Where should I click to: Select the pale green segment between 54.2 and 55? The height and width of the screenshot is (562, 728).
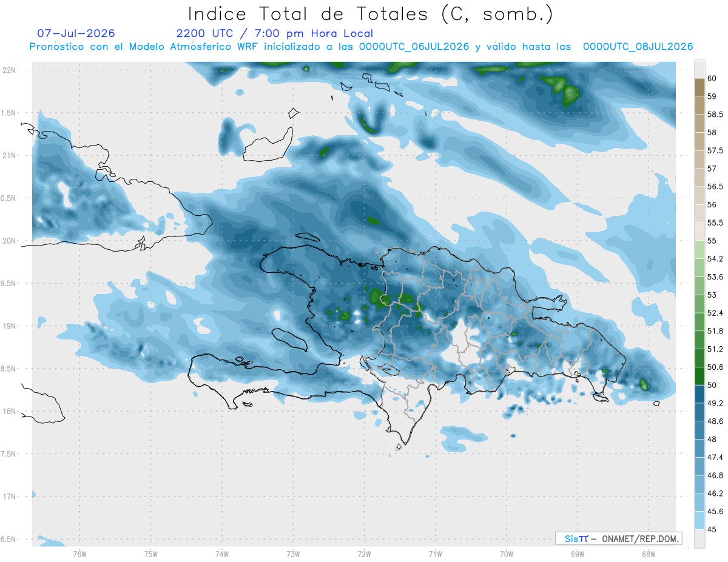pos(699,250)
